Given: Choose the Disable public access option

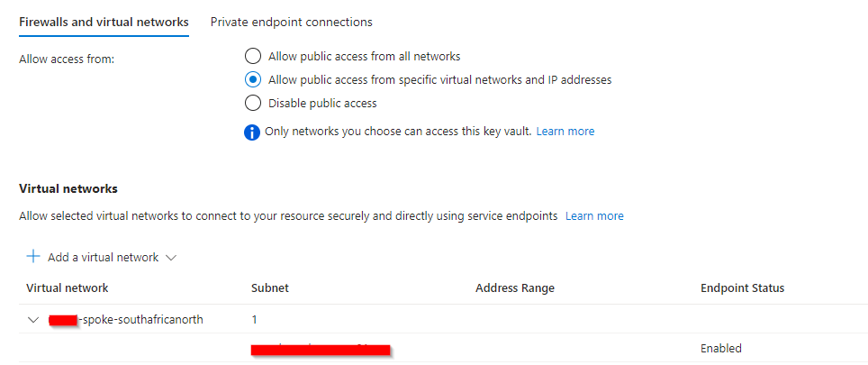Looking at the screenshot, I should 252,103.
